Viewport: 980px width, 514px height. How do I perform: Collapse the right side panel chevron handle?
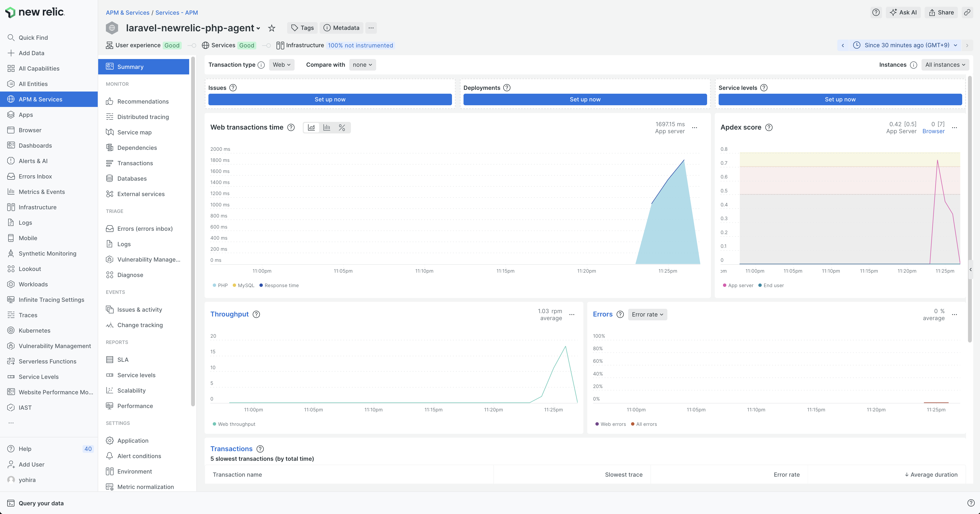[x=970, y=270]
